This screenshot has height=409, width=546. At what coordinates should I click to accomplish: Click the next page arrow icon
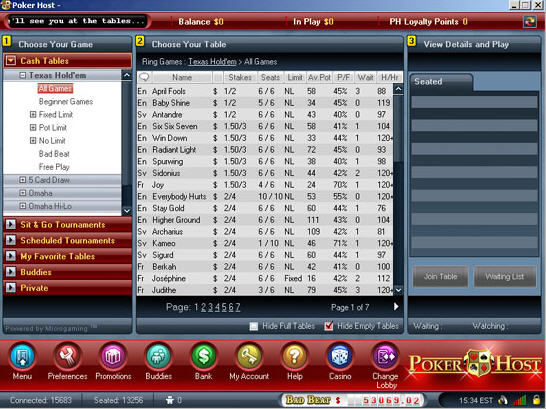pyautogui.click(x=396, y=307)
